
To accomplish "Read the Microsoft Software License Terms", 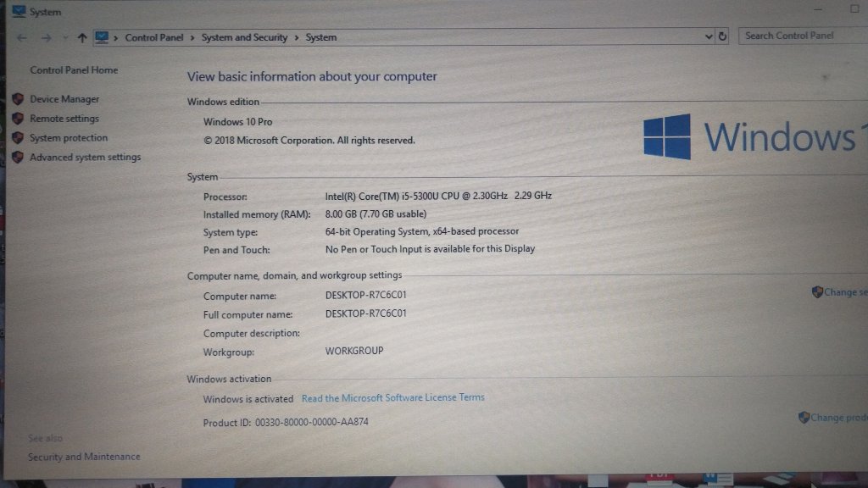I will click(x=393, y=398).
